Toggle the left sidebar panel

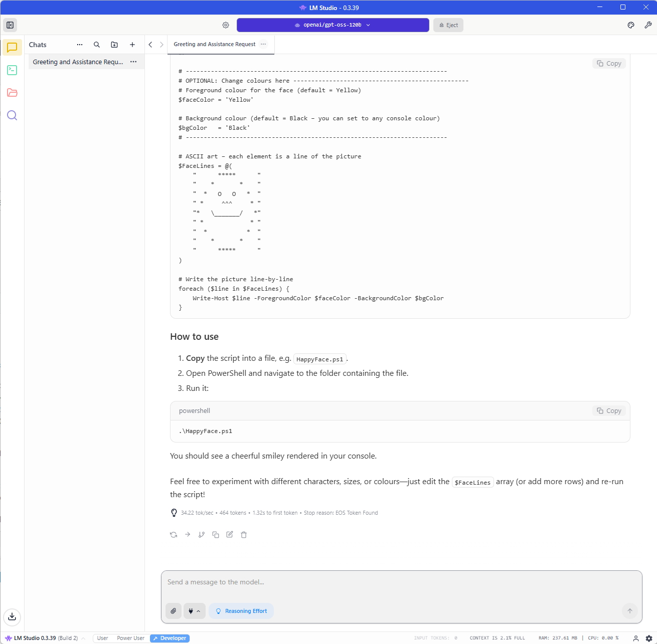pyautogui.click(x=10, y=25)
